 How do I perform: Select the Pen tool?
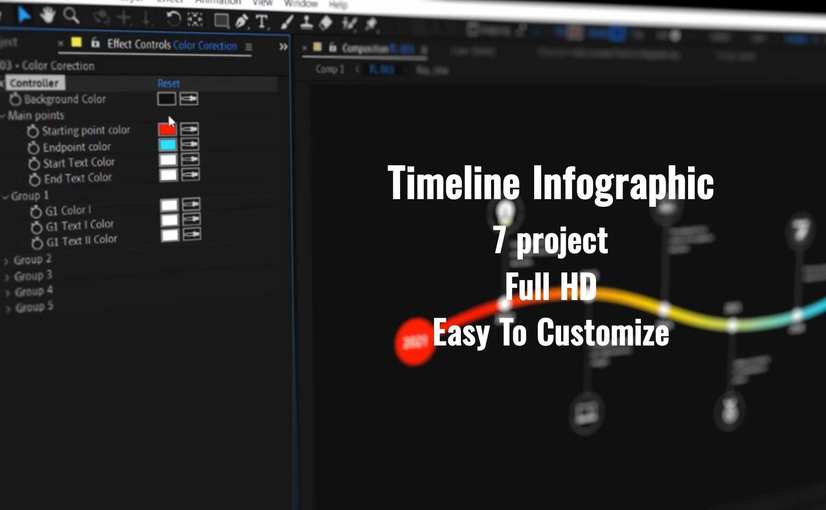point(242,21)
